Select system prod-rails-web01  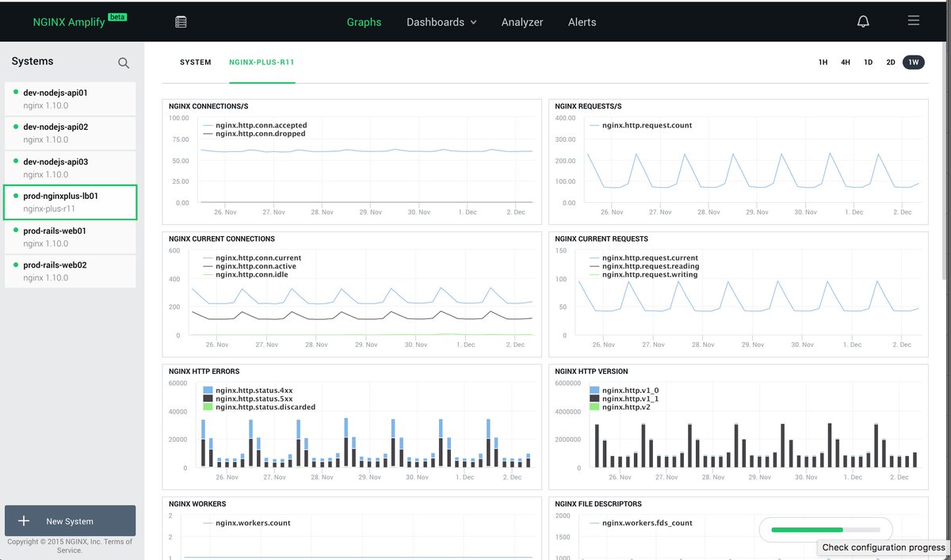[x=70, y=237]
